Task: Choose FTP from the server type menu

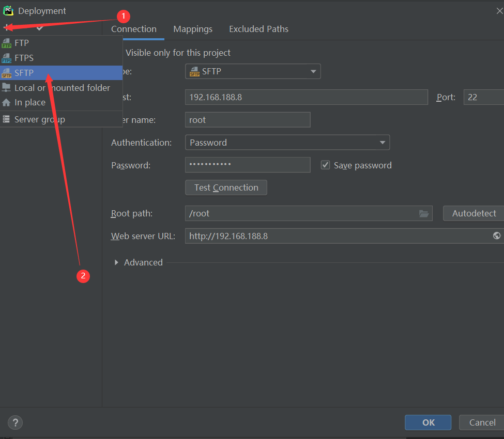Action: pyautogui.click(x=61, y=43)
